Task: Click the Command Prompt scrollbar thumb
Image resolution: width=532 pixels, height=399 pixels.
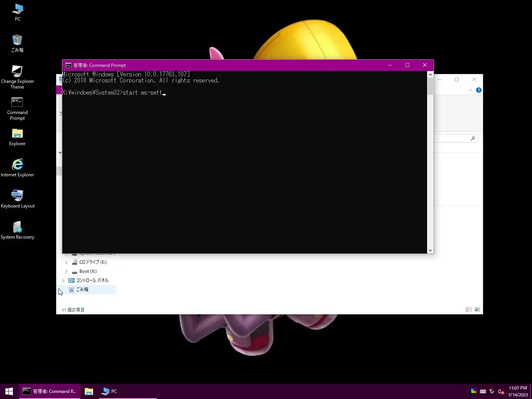Action: pyautogui.click(x=430, y=86)
